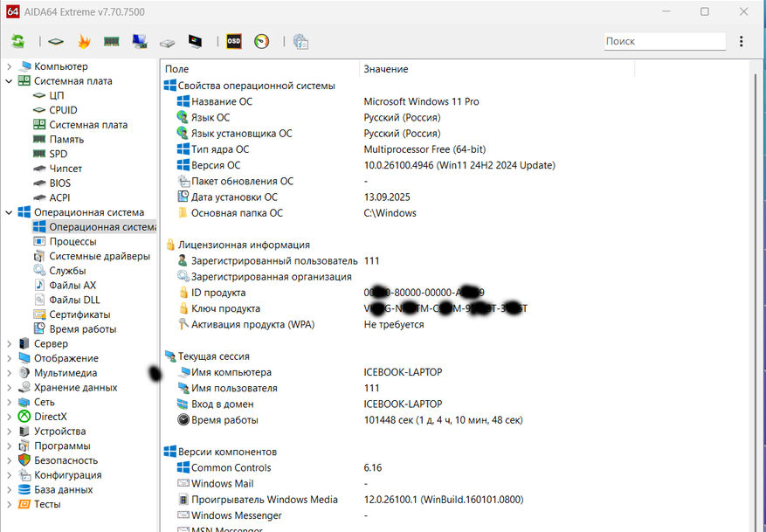Click the Поле column header
Image resolution: width=766 pixels, height=532 pixels.
pos(176,69)
